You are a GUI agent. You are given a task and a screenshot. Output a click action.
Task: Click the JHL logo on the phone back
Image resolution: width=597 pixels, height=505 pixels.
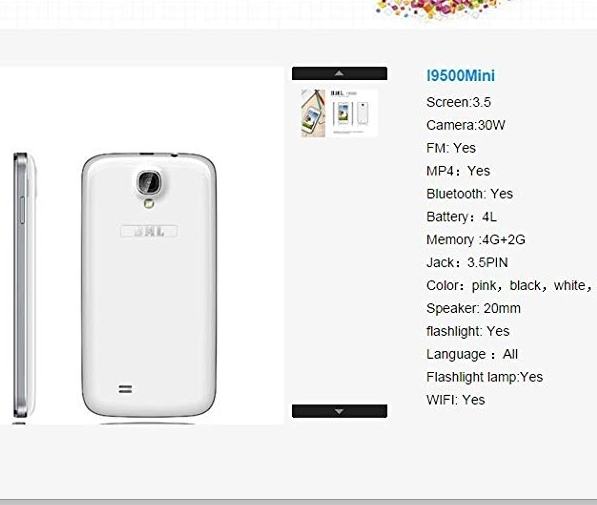click(149, 232)
